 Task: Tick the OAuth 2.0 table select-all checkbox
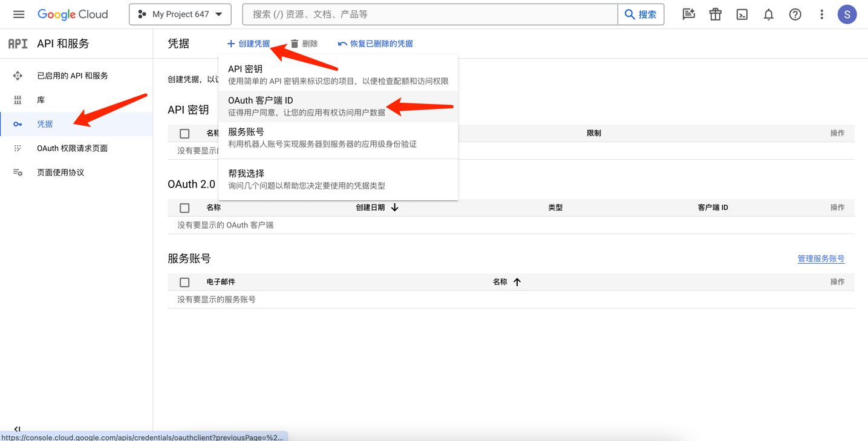(184, 208)
